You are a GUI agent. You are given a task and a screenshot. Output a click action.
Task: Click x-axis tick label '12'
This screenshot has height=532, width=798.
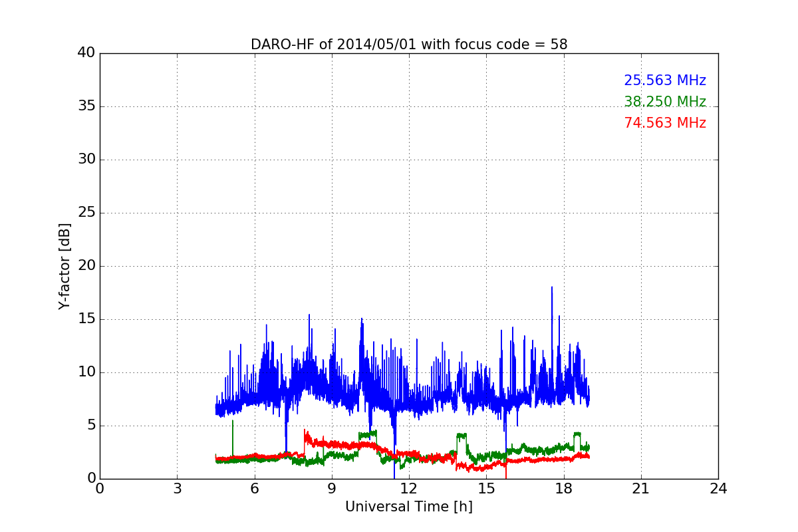pyautogui.click(x=409, y=488)
